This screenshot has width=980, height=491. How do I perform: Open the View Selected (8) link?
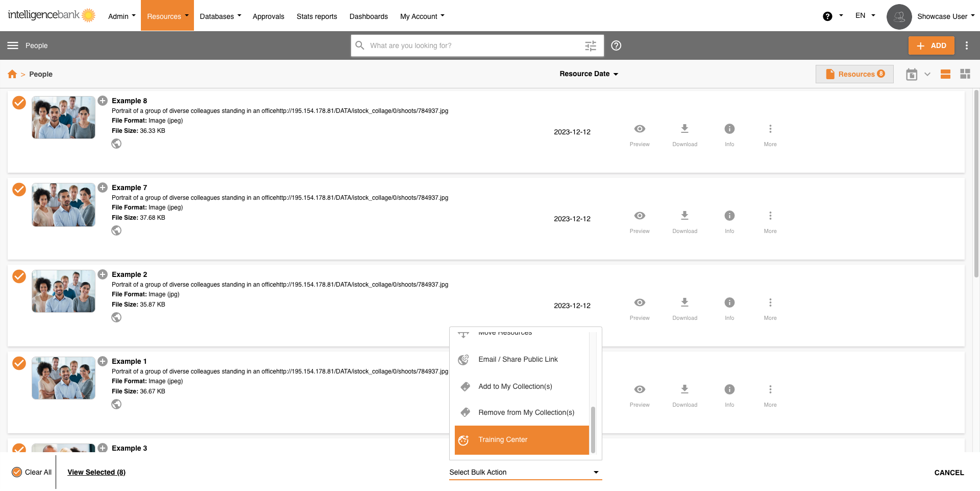pos(96,473)
